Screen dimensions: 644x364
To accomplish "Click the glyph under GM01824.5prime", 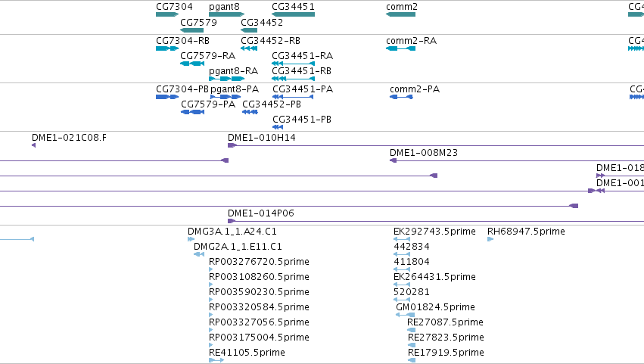I will click(405, 315).
